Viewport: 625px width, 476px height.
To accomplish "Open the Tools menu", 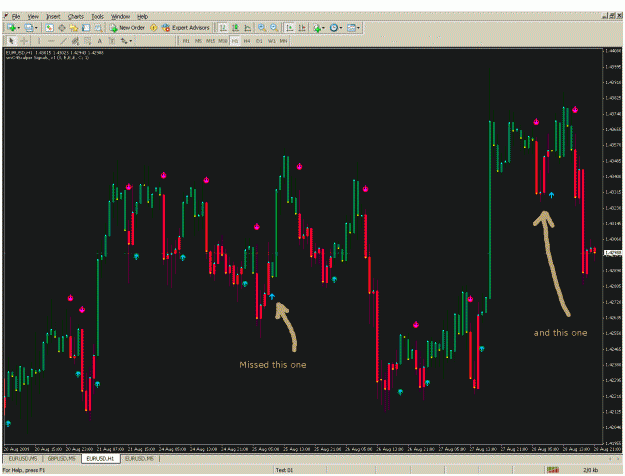I will [x=98, y=16].
